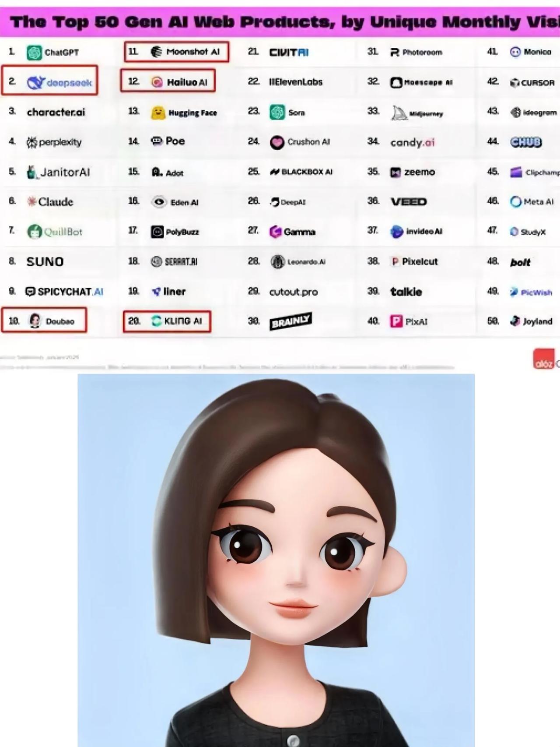560x747 pixels.
Task: Click the ChatGPT green logo icon
Action: point(34,53)
